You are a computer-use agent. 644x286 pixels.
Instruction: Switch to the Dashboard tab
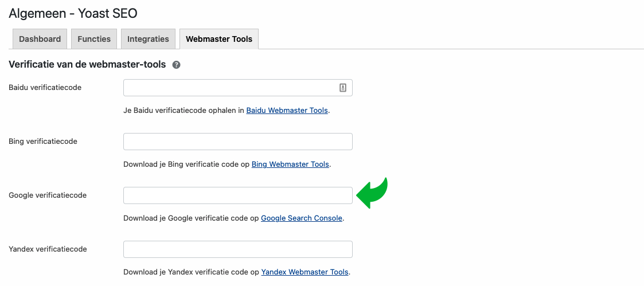pyautogui.click(x=40, y=39)
